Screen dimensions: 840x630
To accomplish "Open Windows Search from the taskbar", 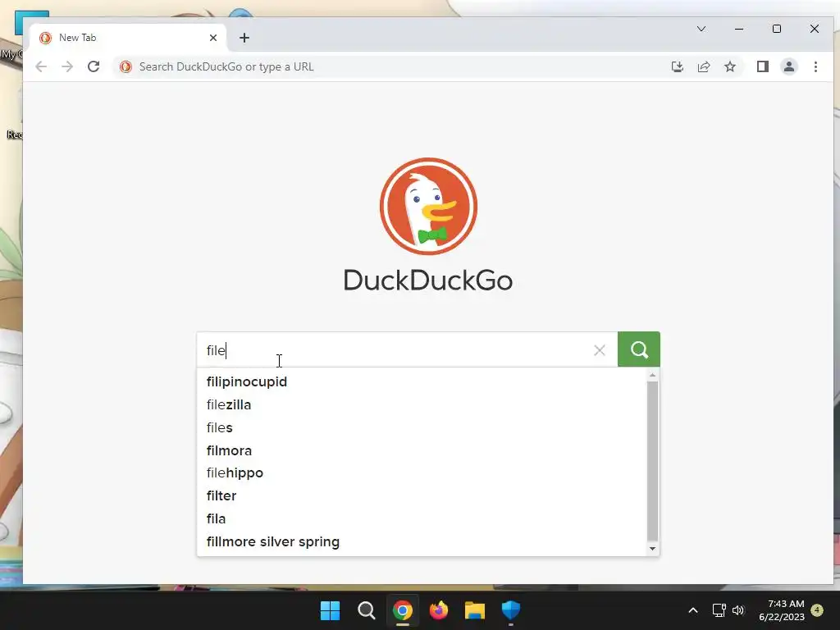I will [x=367, y=610].
